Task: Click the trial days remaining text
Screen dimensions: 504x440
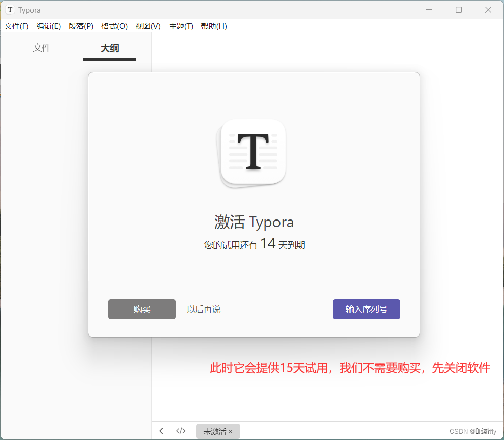Action: coord(254,244)
